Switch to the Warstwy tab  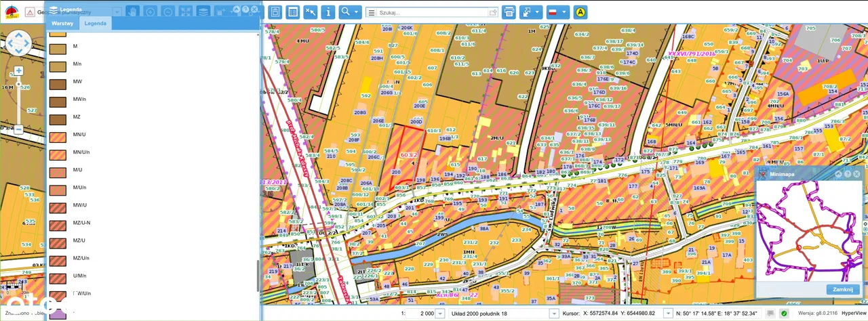(62, 23)
